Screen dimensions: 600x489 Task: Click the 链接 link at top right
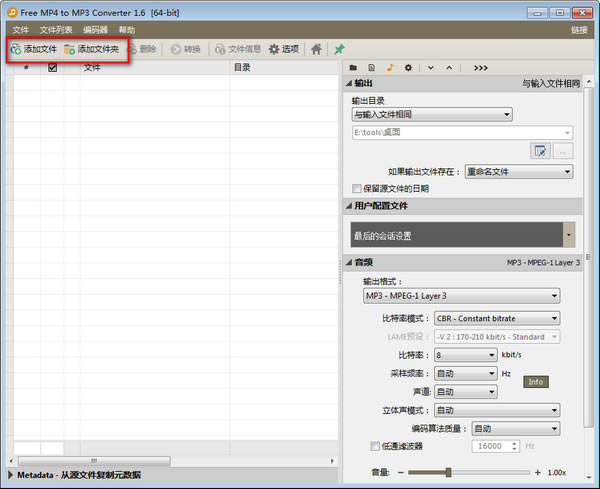click(x=579, y=30)
